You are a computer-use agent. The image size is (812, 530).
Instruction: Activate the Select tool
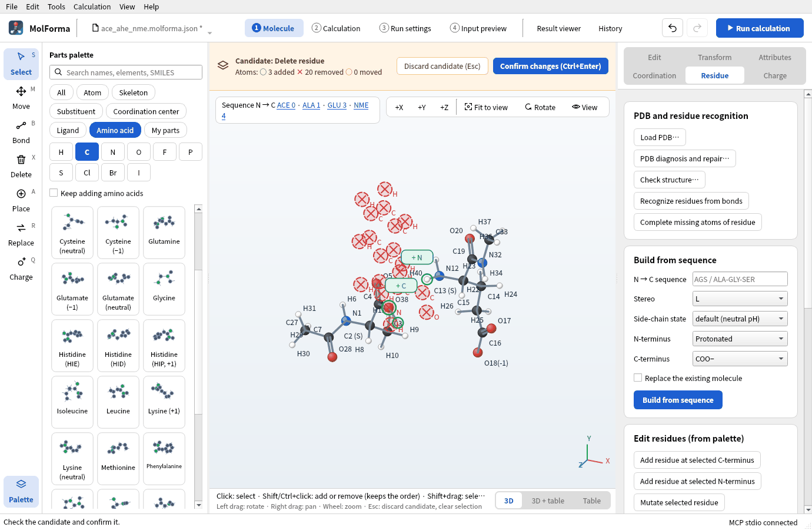click(x=21, y=64)
